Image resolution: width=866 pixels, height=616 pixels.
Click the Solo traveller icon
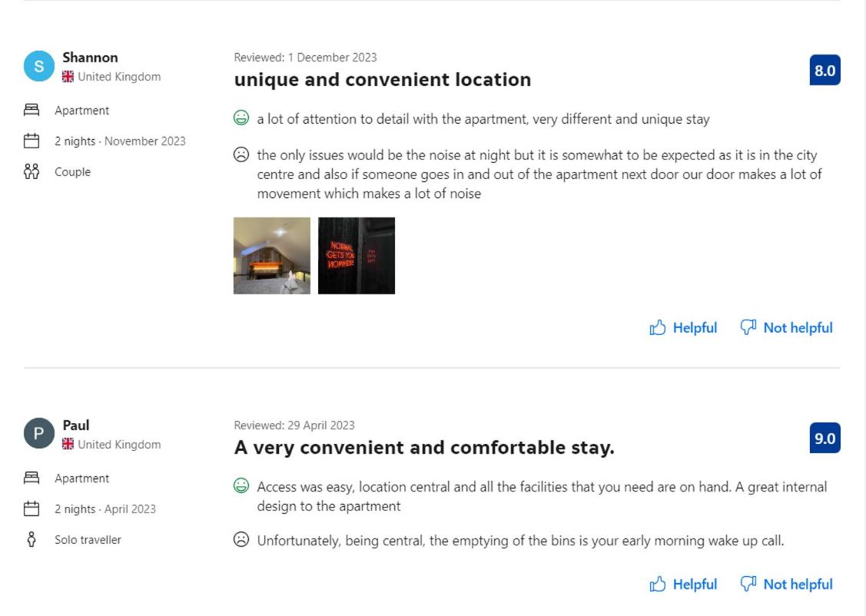coord(32,540)
